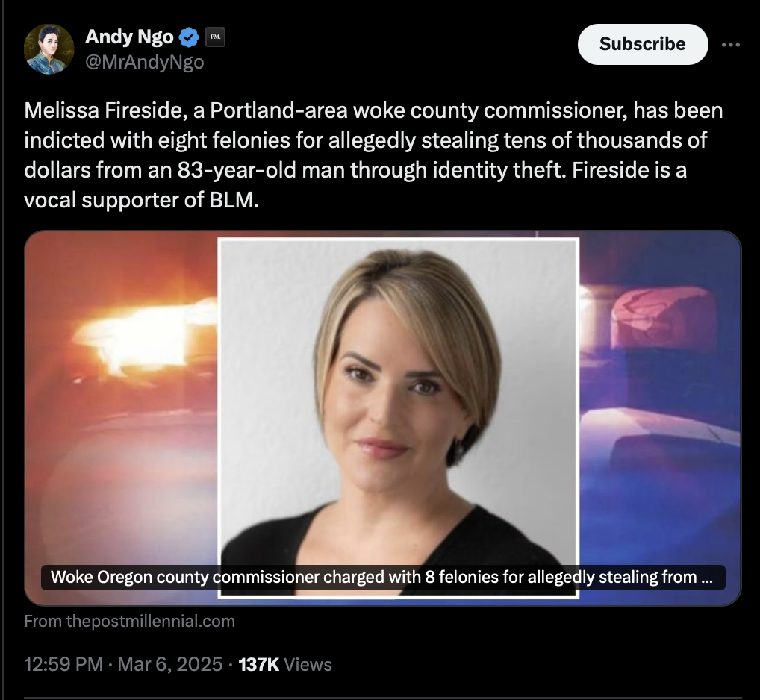
Task: Open the woman's portrait in link card
Action: [x=399, y=418]
